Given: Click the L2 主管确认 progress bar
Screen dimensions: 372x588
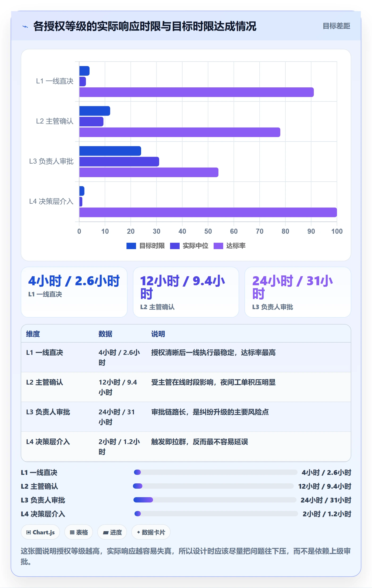Looking at the screenshot, I should tap(213, 486).
